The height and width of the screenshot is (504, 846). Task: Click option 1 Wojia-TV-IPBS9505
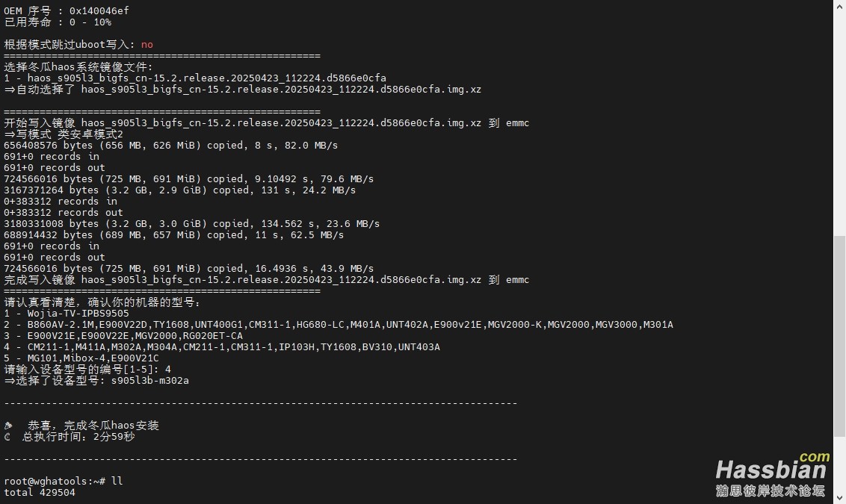click(x=67, y=313)
